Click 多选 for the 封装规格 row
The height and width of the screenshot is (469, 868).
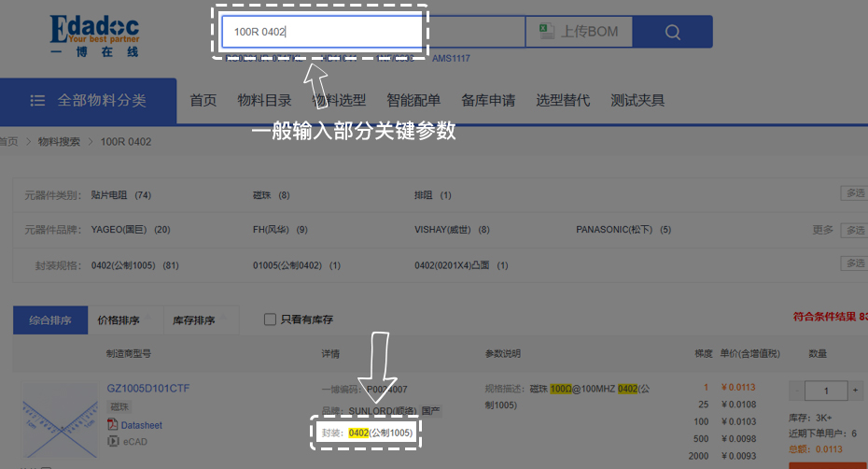(854, 264)
